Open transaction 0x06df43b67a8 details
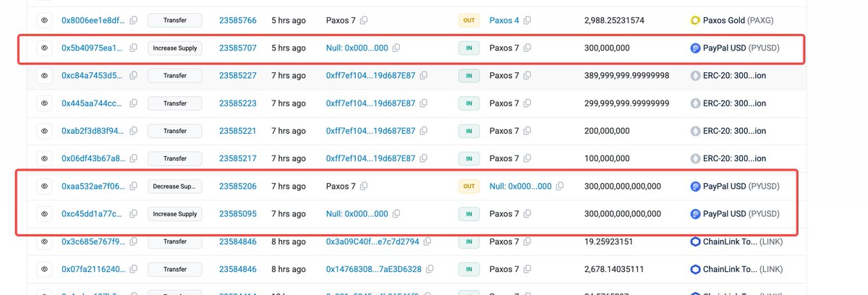Viewport: 868px width, 295px height. coord(93,158)
